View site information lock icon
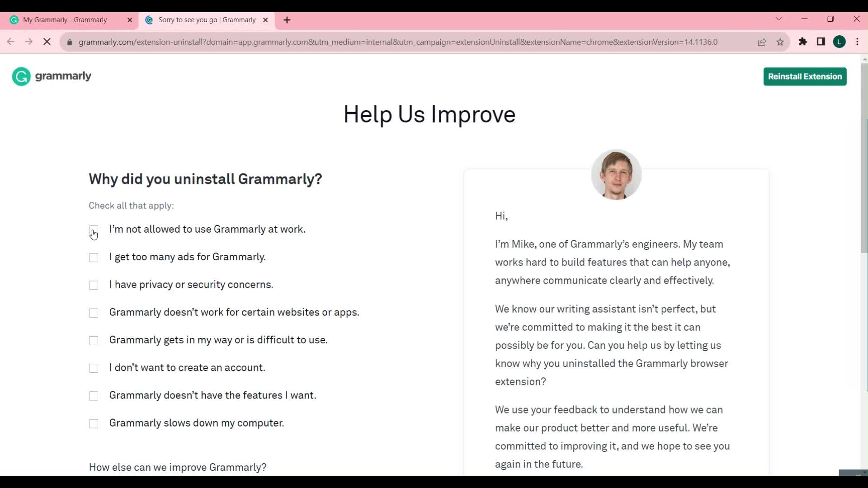This screenshot has height=488, width=868. coord(70,42)
